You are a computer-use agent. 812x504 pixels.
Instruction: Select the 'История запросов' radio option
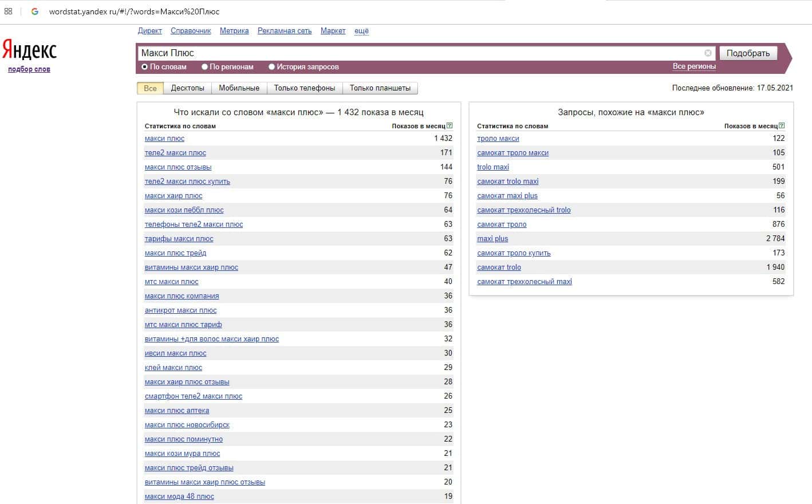[x=272, y=67]
